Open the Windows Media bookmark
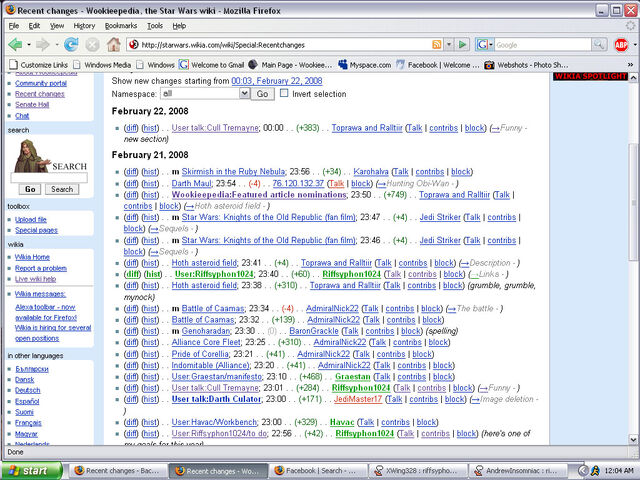Image resolution: width=640 pixels, height=480 pixels. pos(102,65)
